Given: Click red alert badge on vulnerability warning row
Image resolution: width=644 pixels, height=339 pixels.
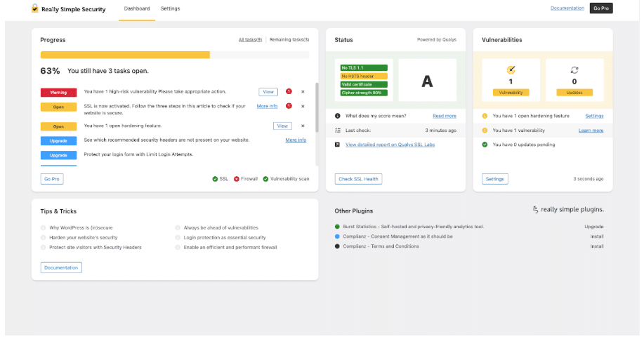Looking at the screenshot, I should tap(289, 91).
